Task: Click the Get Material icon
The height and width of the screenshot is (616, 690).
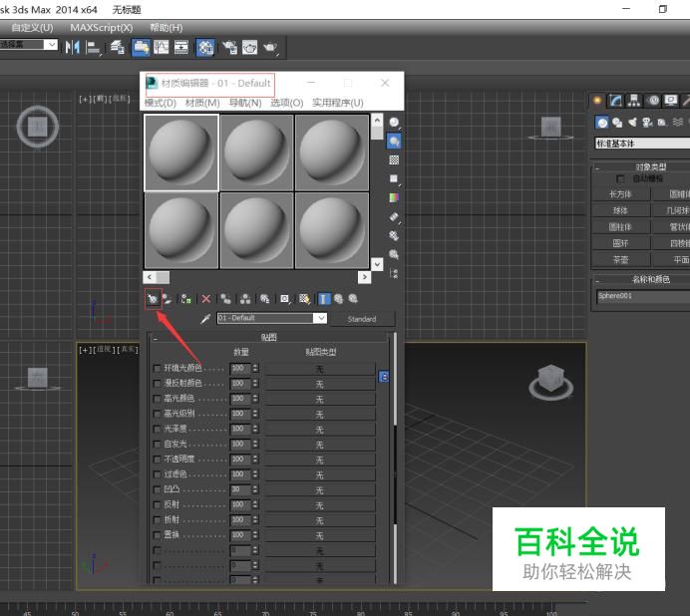Action: coord(153,298)
